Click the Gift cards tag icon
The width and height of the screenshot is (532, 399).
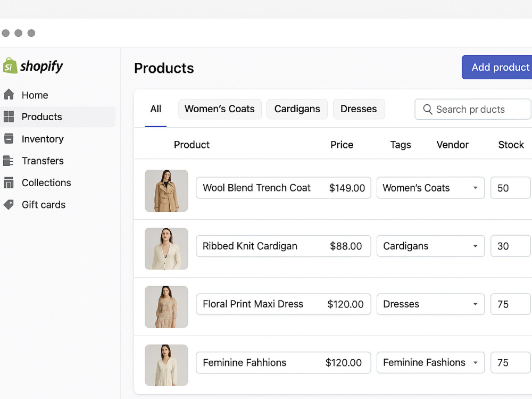pyautogui.click(x=9, y=204)
